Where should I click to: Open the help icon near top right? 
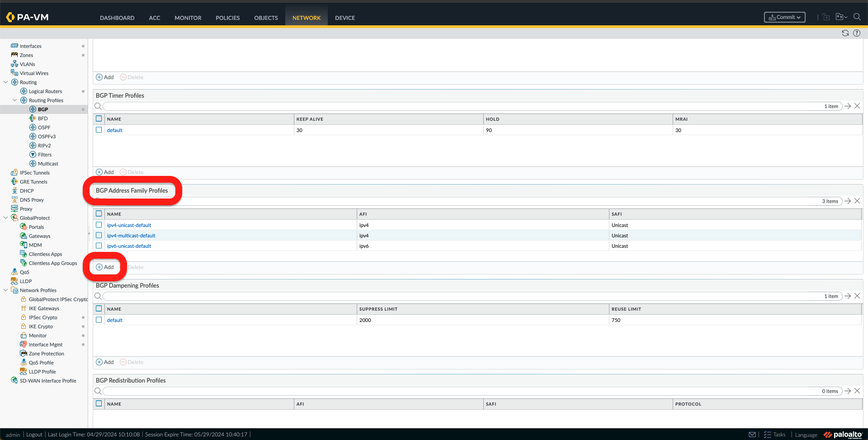(857, 33)
